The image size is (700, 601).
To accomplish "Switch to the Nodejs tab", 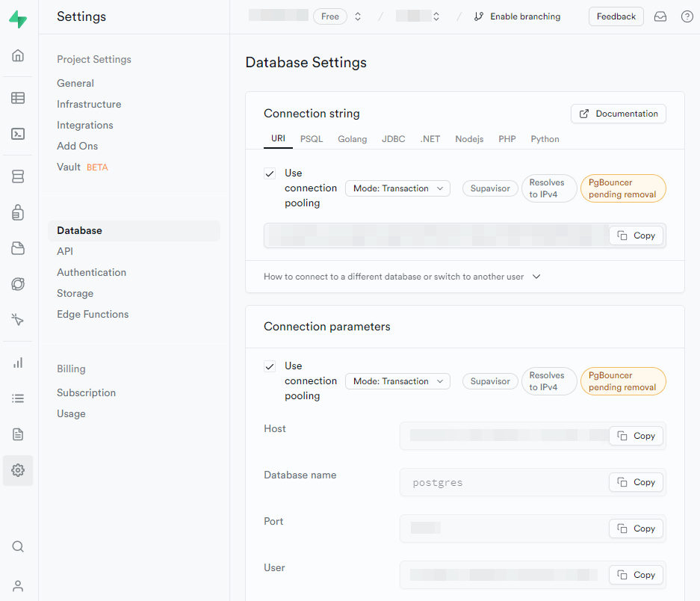I will pyautogui.click(x=469, y=139).
